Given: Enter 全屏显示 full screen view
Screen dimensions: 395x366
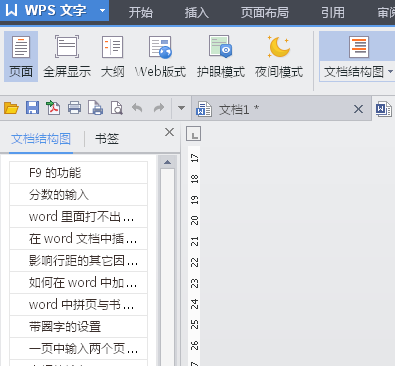Looking at the screenshot, I should pyautogui.click(x=67, y=57).
